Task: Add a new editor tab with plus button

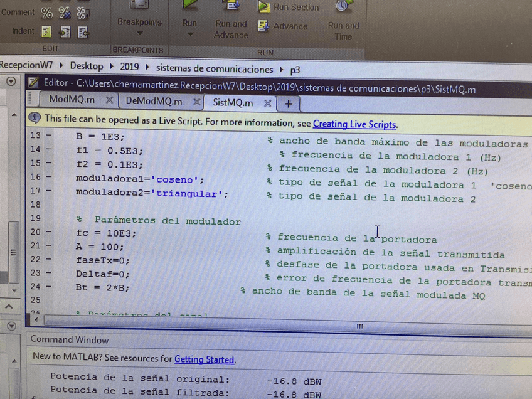Action: [289, 104]
